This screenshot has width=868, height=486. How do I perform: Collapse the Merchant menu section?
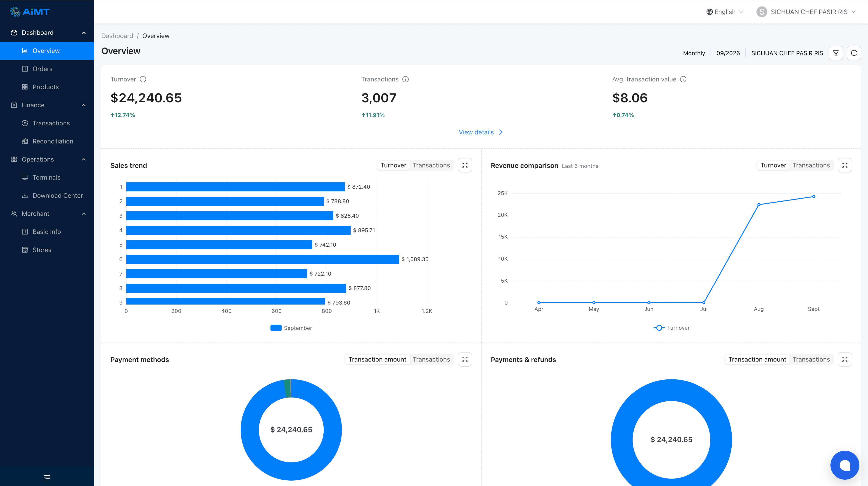47,214
